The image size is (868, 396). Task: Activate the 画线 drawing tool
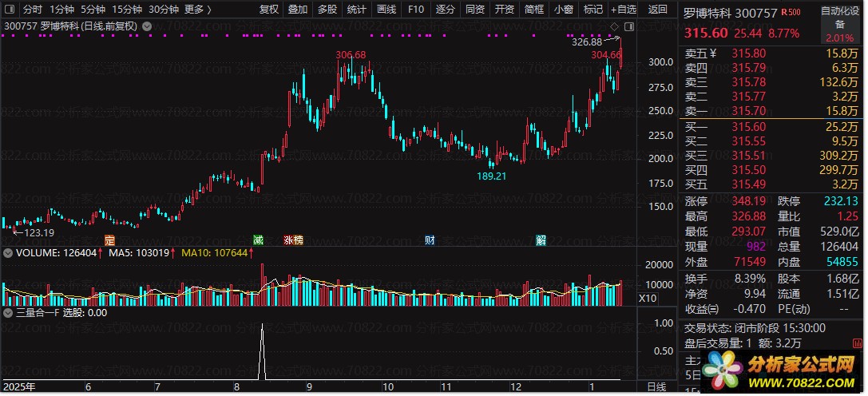386,10
